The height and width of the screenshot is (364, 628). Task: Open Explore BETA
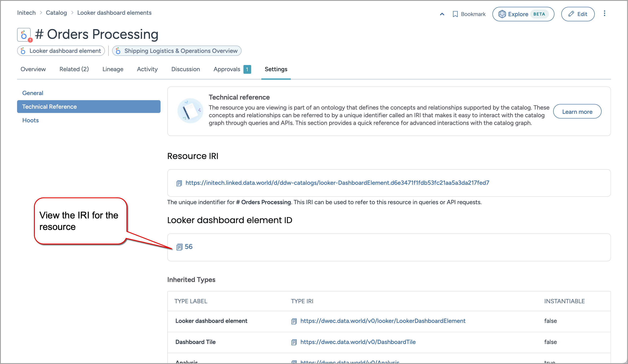(x=523, y=14)
